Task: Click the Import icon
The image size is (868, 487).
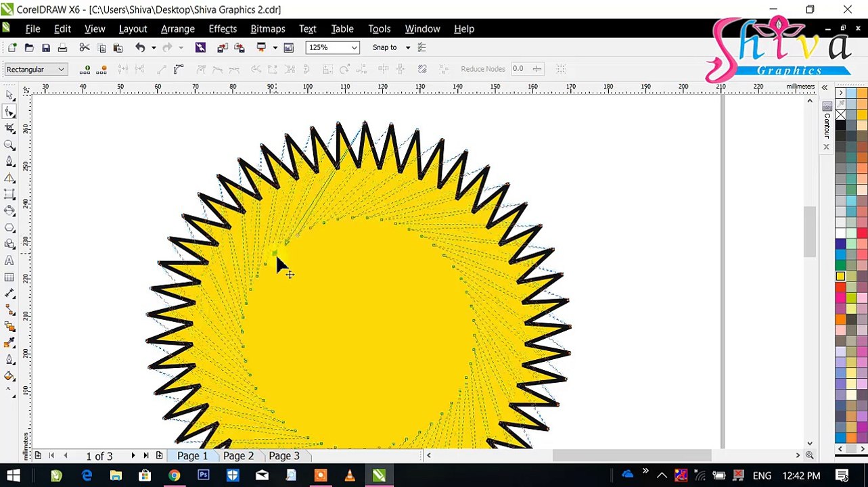Action: click(223, 47)
